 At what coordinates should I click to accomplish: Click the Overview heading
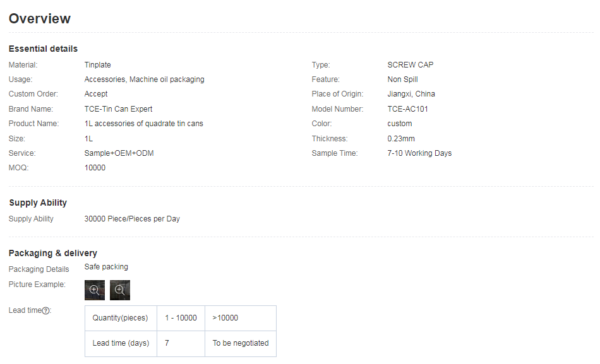coord(40,19)
